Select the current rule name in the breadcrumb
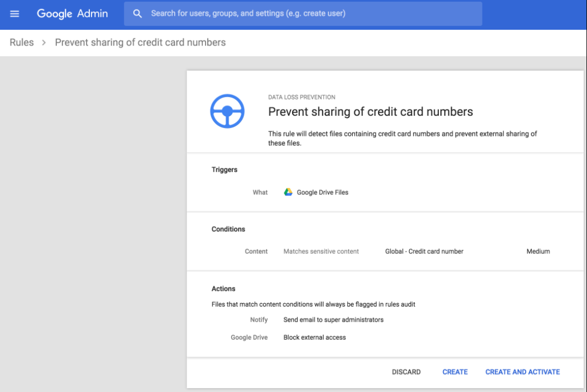Screen dimensions: 587x392 click(140, 43)
